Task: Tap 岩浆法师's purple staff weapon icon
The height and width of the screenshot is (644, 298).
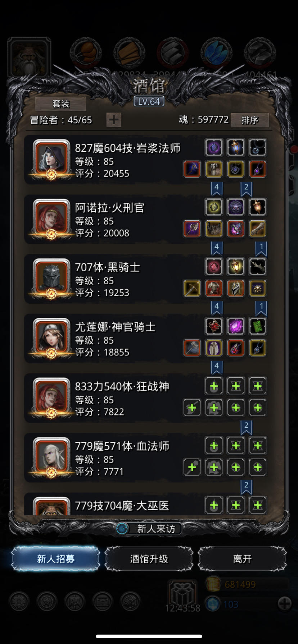Action: (192, 169)
